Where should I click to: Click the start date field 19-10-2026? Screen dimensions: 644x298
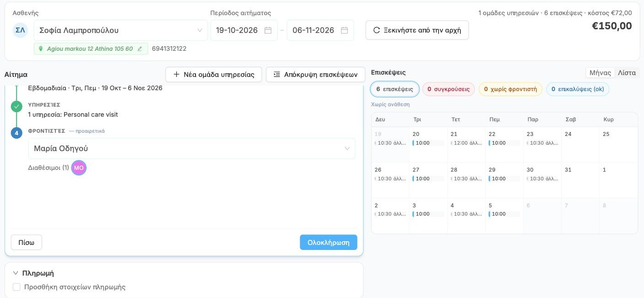pos(244,30)
